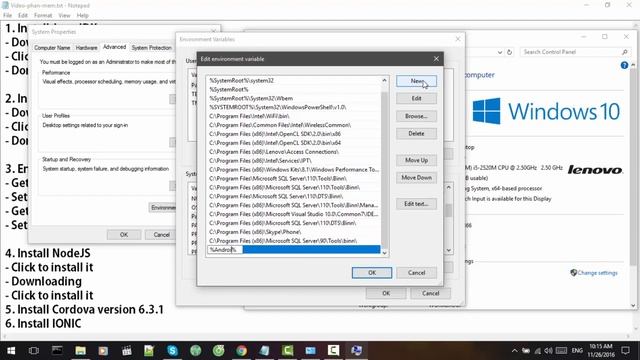Screen dimensions: 640x360
Task: Click OK in the Environment Variables window
Action: pyautogui.click(x=386, y=293)
